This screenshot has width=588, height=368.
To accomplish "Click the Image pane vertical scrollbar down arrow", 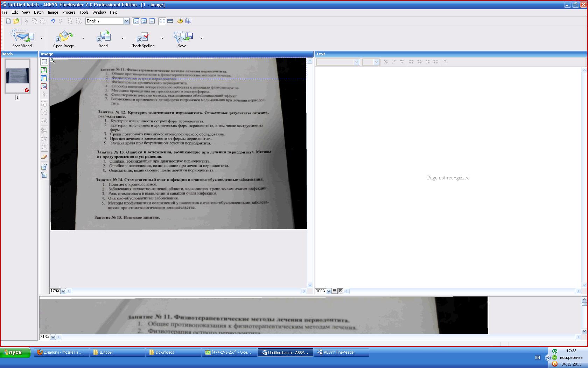I will (310, 285).
